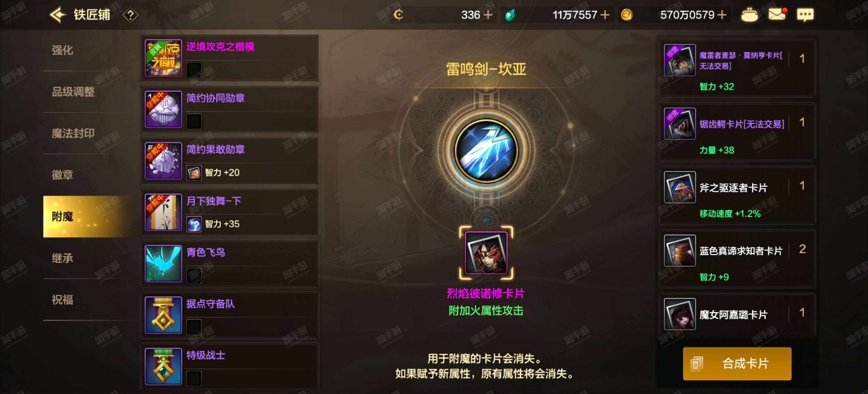
Task: Select the 青色飞鸟 bird item icon
Action: pyautogui.click(x=163, y=263)
